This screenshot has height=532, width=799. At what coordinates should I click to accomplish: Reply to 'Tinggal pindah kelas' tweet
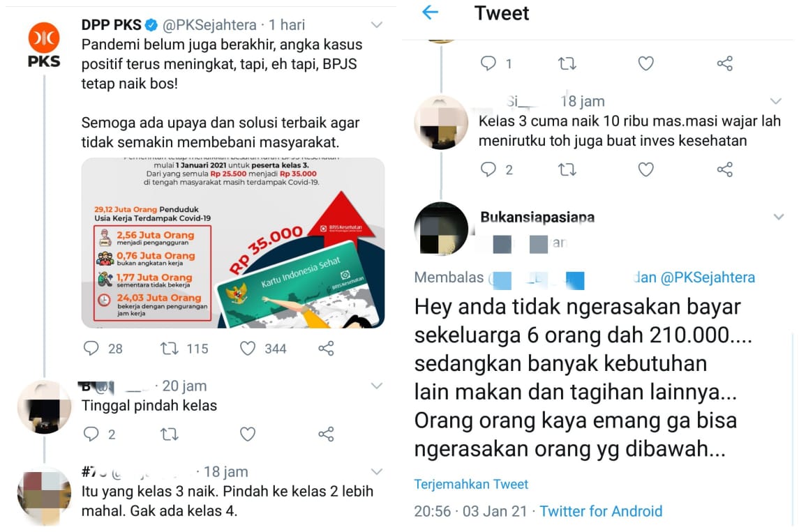(91, 434)
